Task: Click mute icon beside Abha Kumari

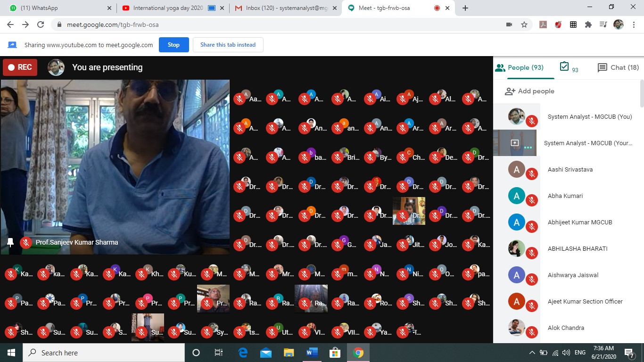Action: [x=532, y=200]
